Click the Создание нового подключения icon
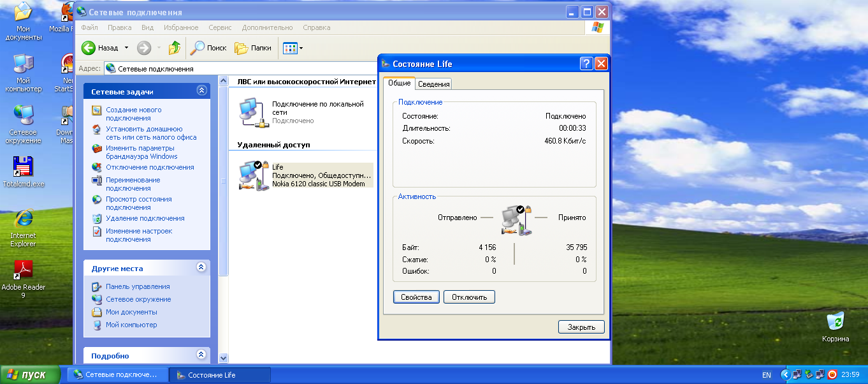 tap(97, 110)
